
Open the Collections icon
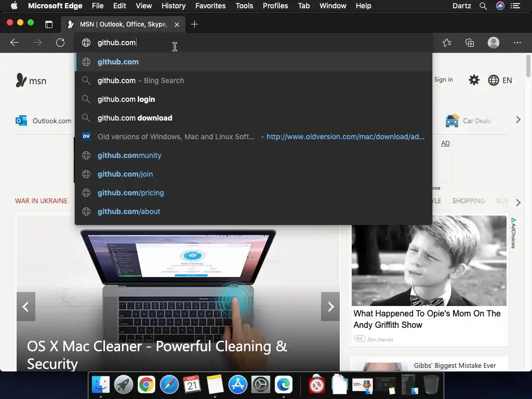pos(470,43)
